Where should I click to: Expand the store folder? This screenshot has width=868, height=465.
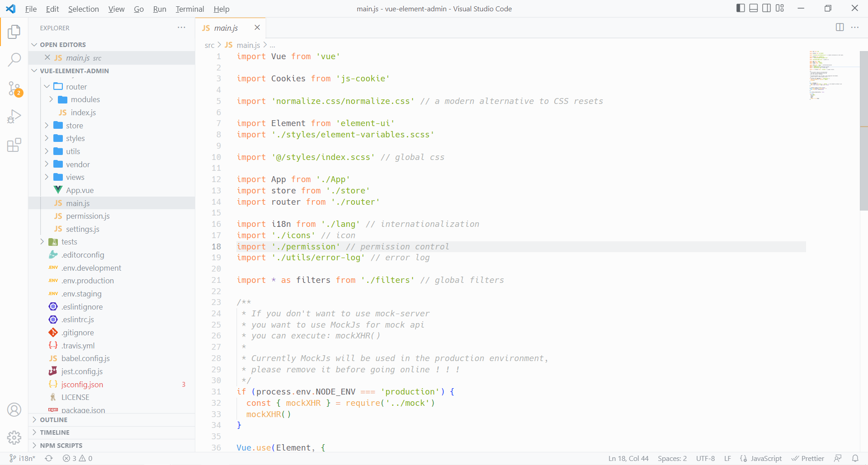(x=74, y=126)
